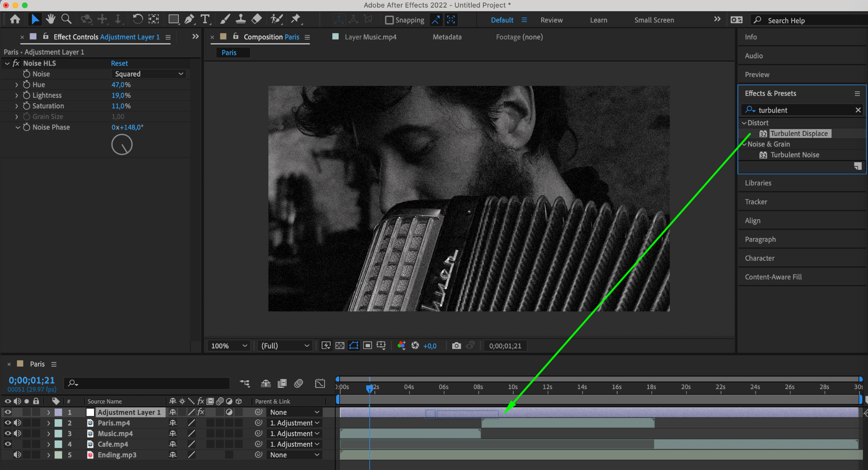Hide the Paris.mp4 layer video
Viewport: 868px width, 470px height.
[x=8, y=423]
